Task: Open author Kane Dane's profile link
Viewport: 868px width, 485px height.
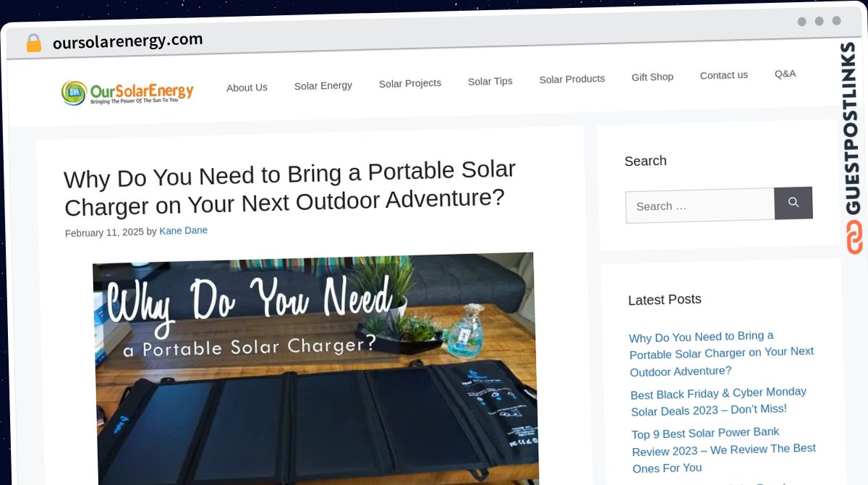Action: point(184,231)
